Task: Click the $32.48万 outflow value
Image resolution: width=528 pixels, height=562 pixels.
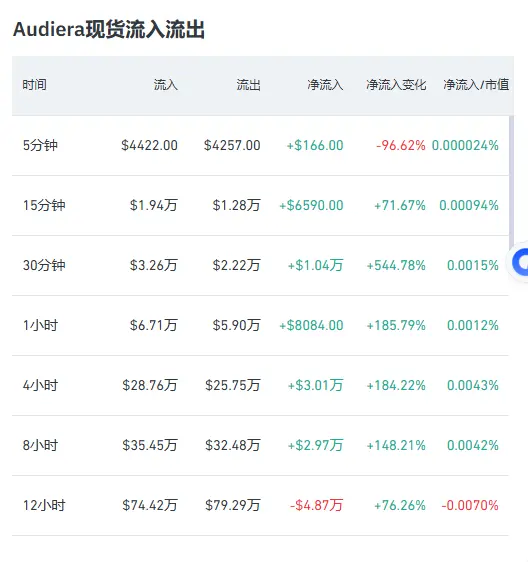Action: pos(233,445)
